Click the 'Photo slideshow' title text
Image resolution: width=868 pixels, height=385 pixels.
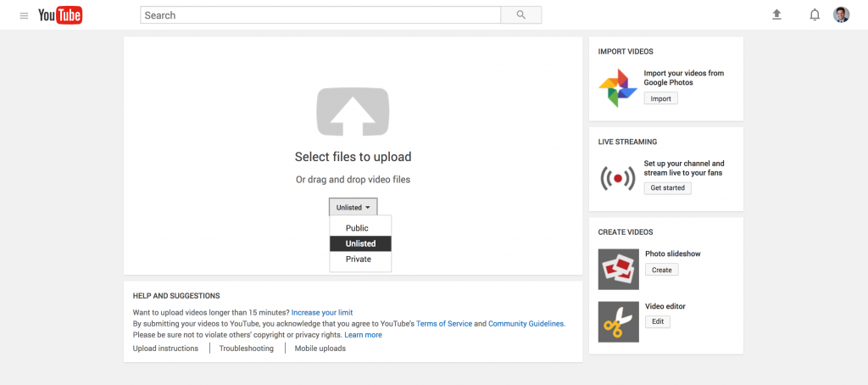672,254
